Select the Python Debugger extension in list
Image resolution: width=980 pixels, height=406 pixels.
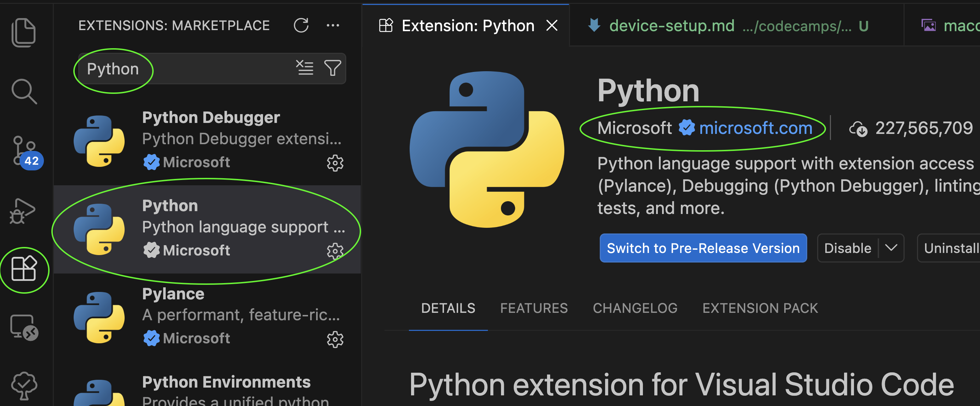[x=207, y=141]
